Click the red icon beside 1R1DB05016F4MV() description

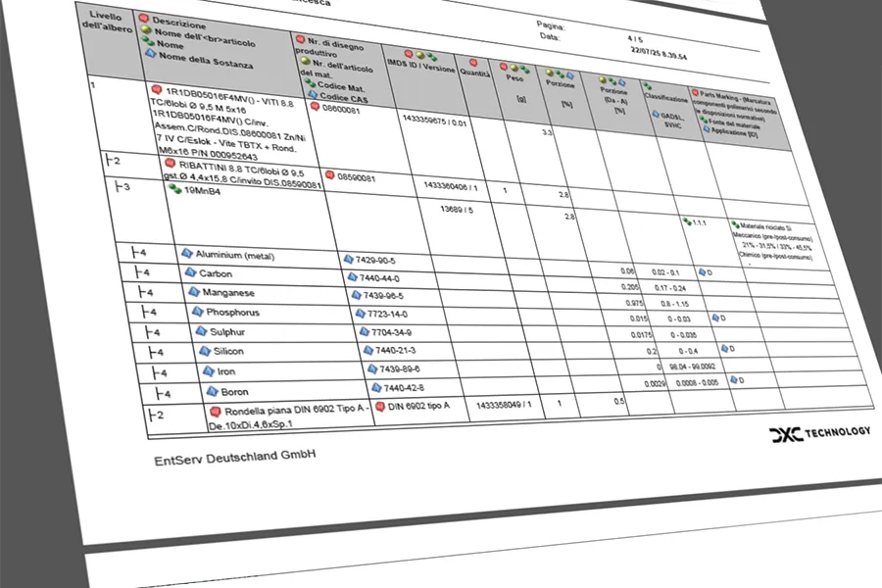click(x=157, y=89)
